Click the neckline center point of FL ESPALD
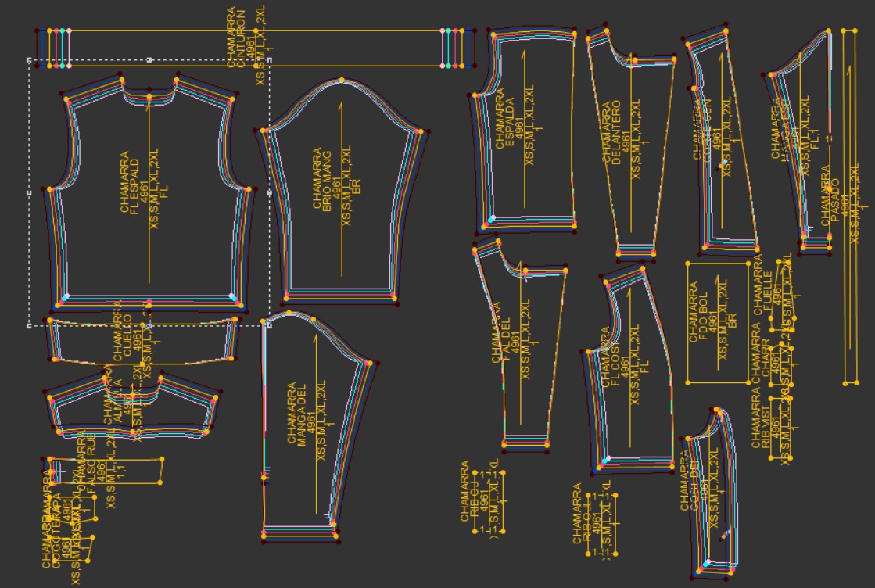Screen dimensions: 875x588 pos(149,99)
